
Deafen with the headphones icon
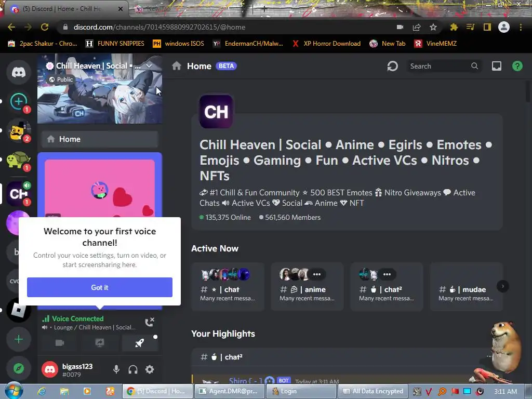(x=133, y=369)
